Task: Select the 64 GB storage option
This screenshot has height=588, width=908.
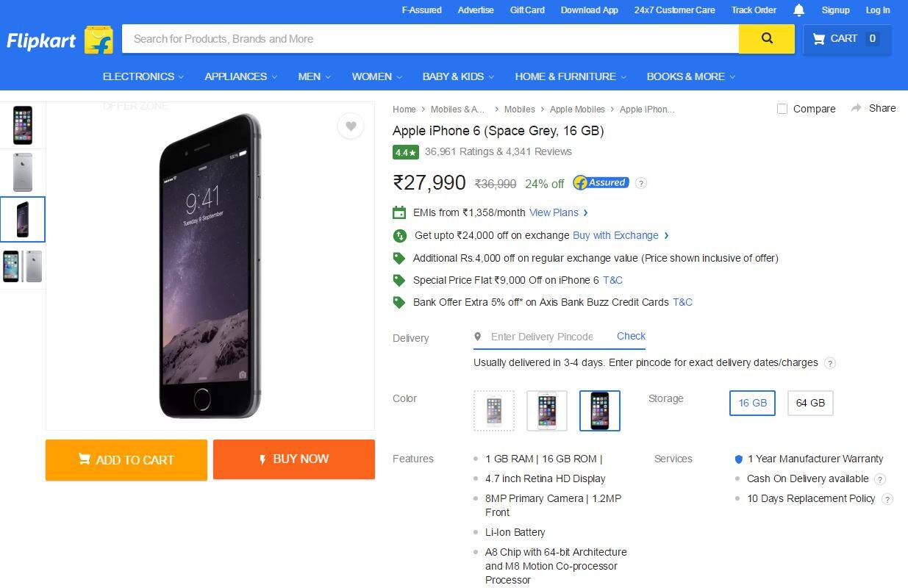Action: click(809, 403)
